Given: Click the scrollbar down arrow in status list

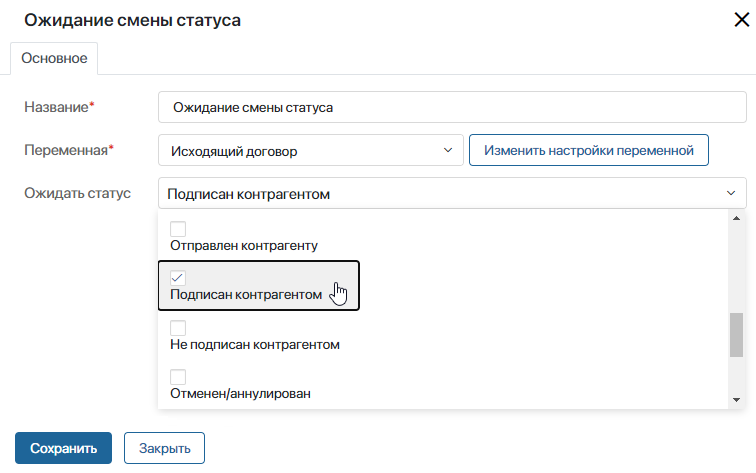Looking at the screenshot, I should [736, 400].
